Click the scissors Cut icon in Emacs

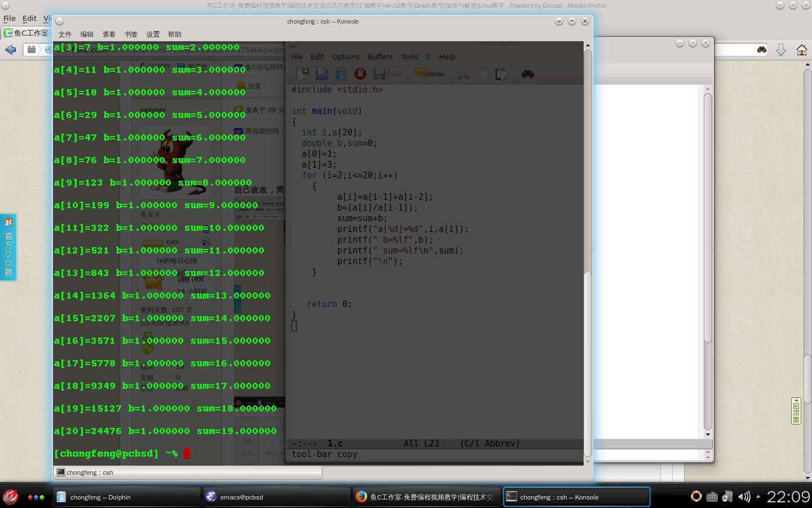[x=464, y=74]
